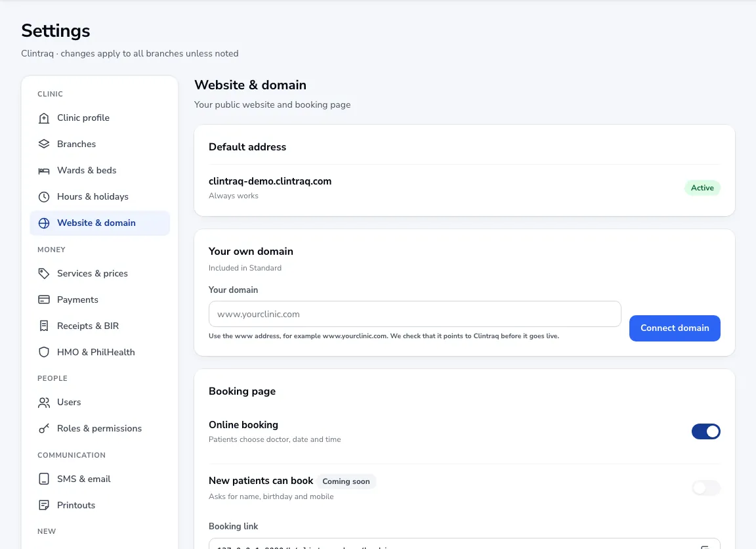Click the 'Booking link' label
This screenshot has width=756, height=549.
[234, 526]
